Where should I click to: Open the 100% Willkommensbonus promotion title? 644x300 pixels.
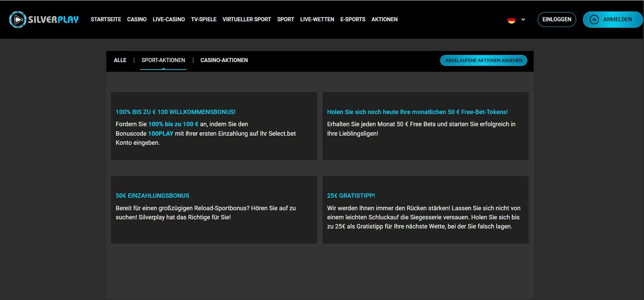pos(175,112)
